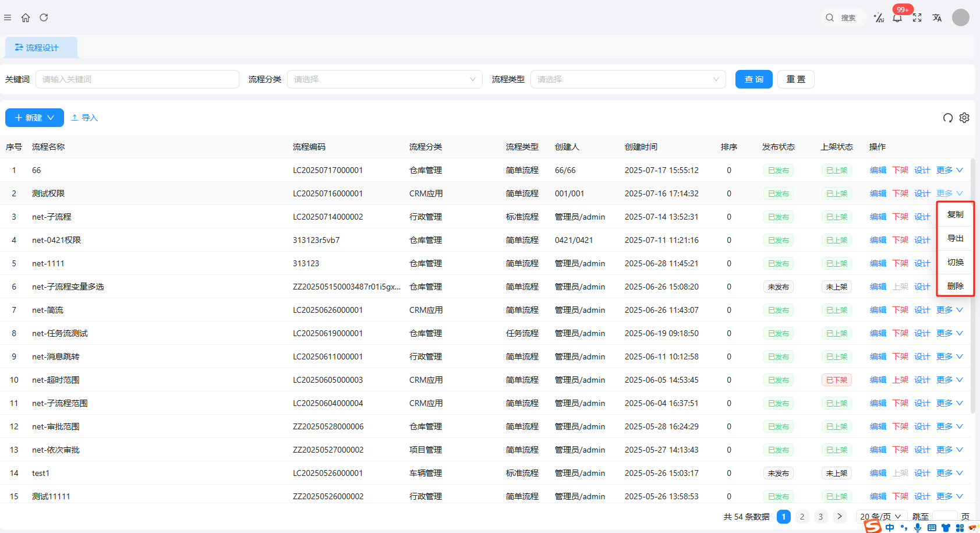Screen dimensions: 980x533
Task: Go to page 2 of results
Action: (x=802, y=516)
